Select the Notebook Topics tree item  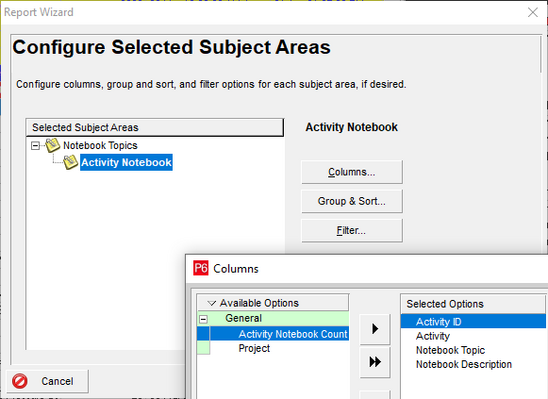(100, 145)
